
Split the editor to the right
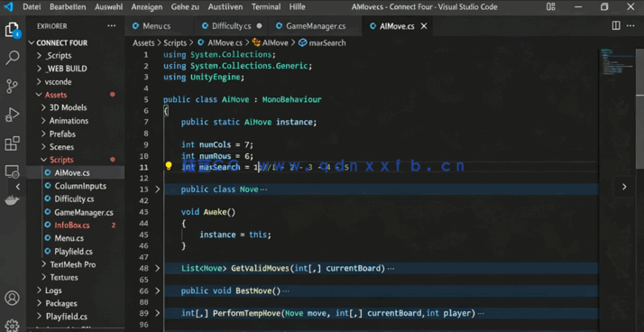coord(616,26)
